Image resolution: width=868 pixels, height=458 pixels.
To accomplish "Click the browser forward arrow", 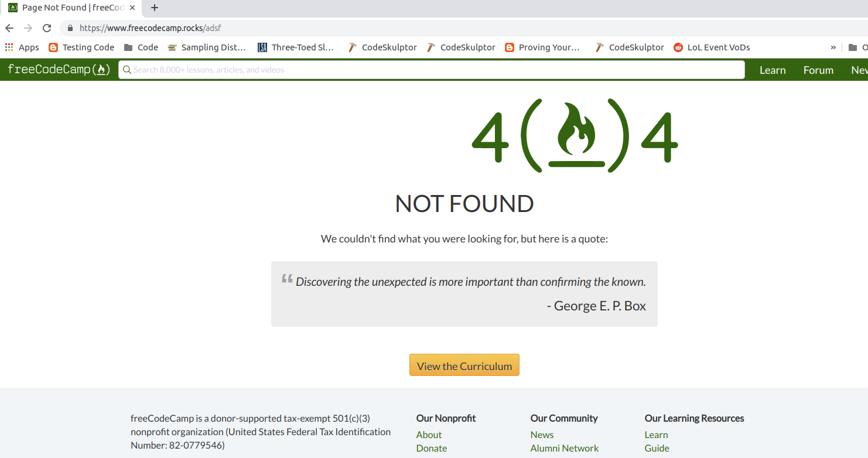I will pyautogui.click(x=28, y=28).
